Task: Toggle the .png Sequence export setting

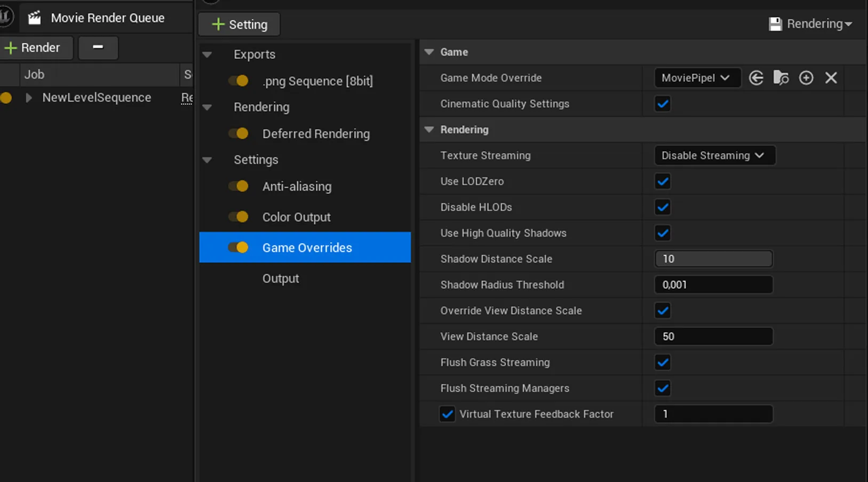Action: point(238,81)
